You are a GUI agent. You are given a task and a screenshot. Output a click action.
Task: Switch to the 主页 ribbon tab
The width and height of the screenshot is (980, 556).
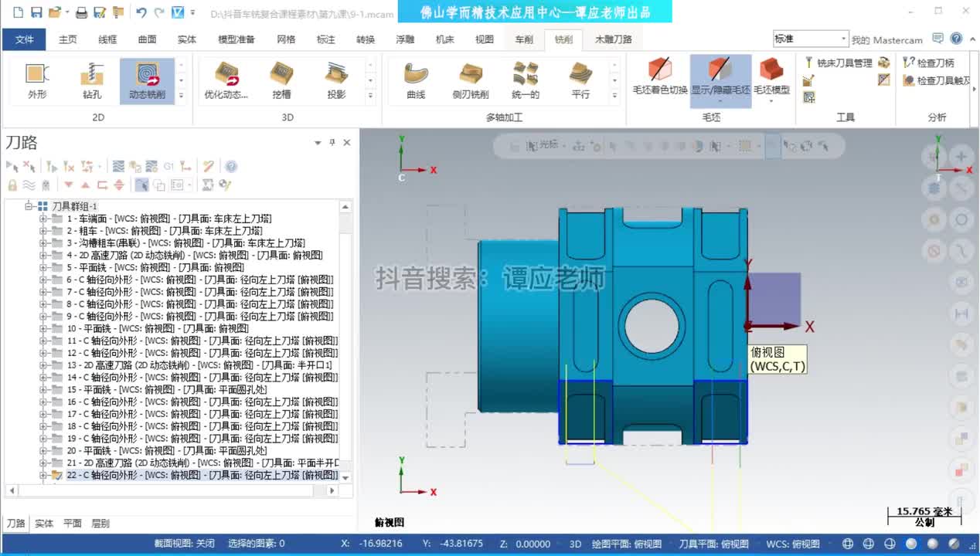click(68, 39)
